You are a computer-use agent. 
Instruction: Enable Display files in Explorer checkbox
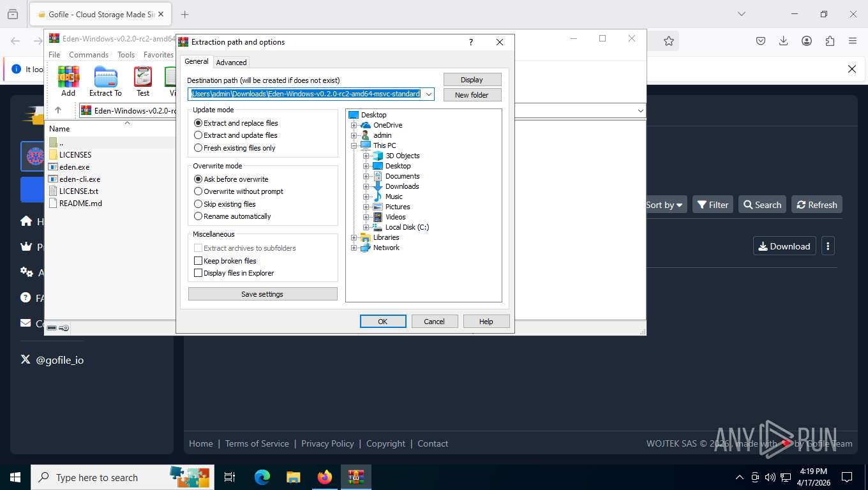click(x=198, y=273)
